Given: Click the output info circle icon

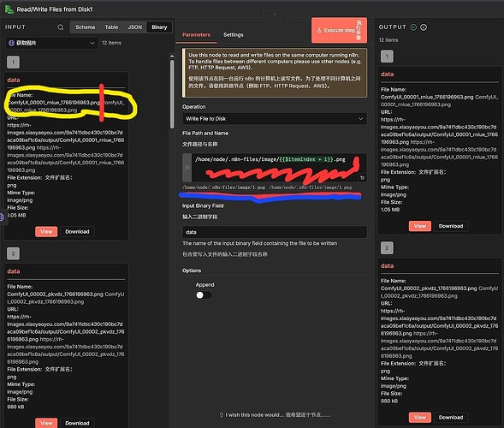Looking at the screenshot, I should [424, 27].
